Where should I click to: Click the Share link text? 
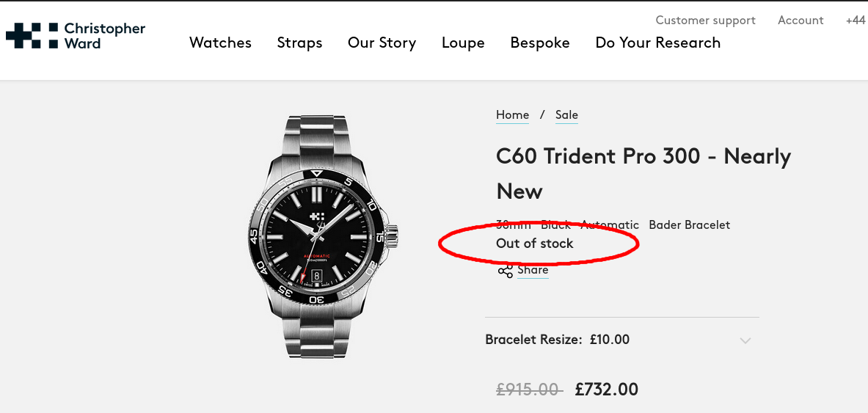point(533,270)
